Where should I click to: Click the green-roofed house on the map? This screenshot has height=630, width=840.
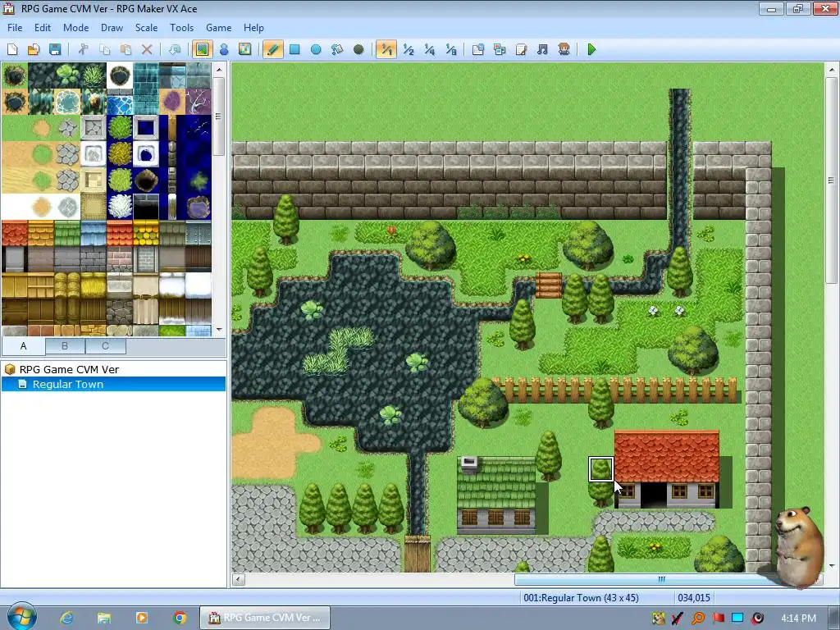(496, 495)
